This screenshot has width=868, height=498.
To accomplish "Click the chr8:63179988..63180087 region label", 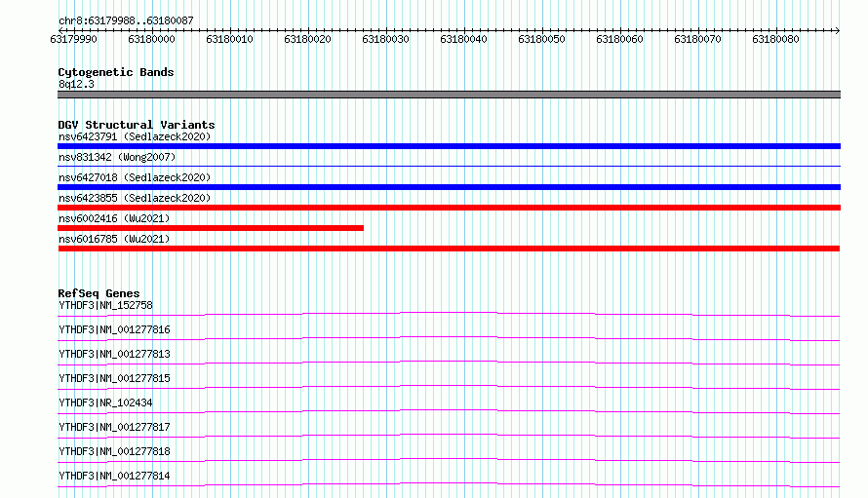I will click(126, 20).
